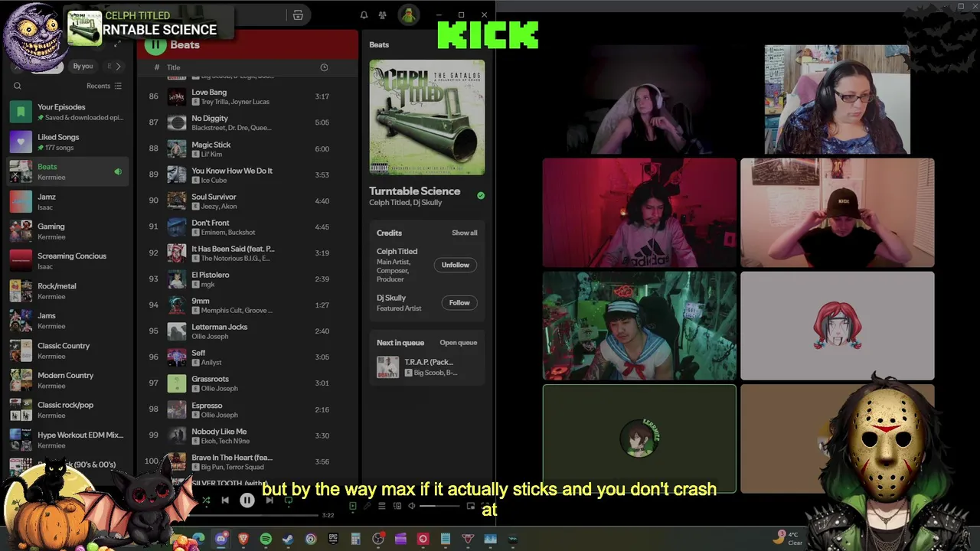Open Calculator from the taskbar

[x=355, y=539]
